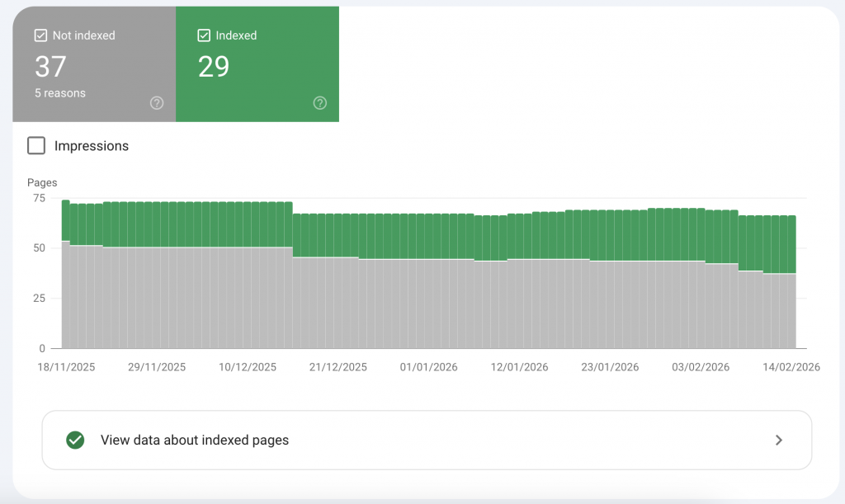Select the green Indexed card

click(257, 64)
